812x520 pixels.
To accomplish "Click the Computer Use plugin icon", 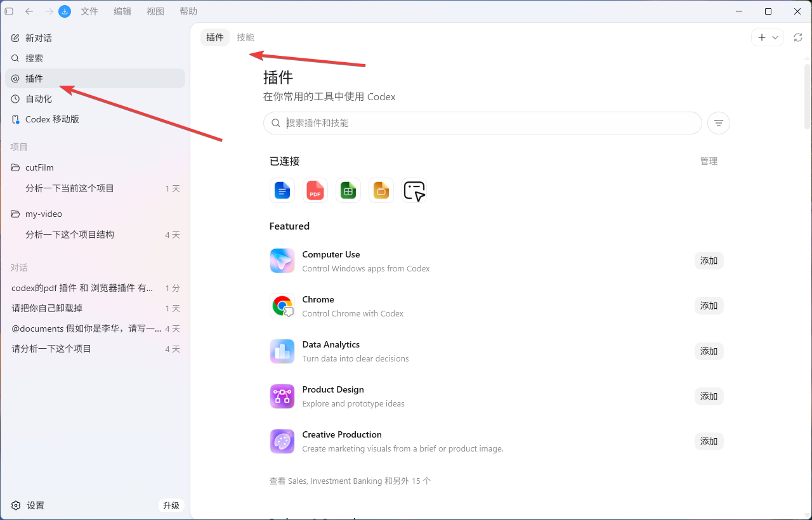I will point(282,261).
